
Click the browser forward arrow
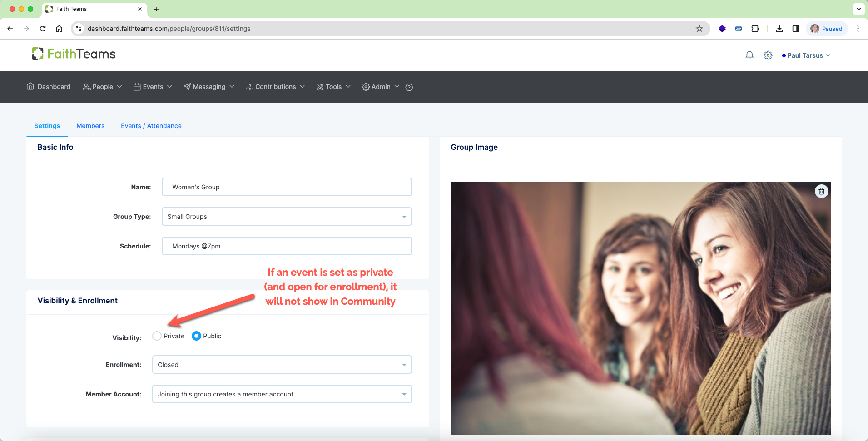(x=26, y=29)
